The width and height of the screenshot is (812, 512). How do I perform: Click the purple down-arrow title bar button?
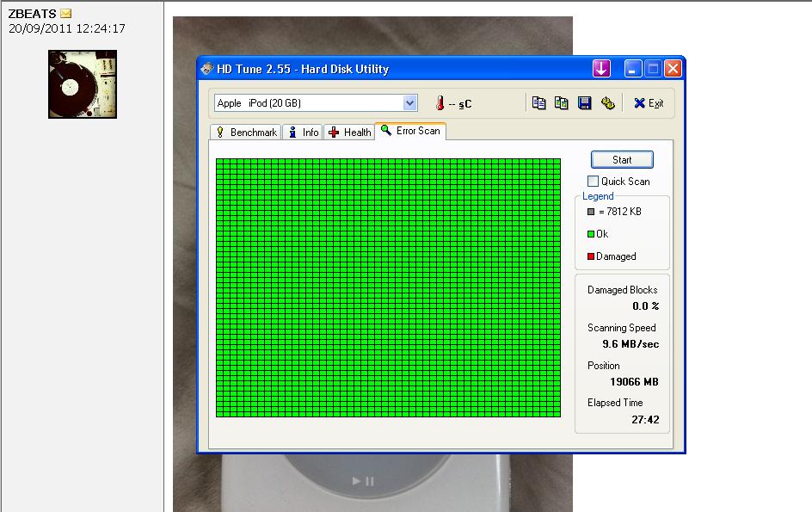click(601, 69)
